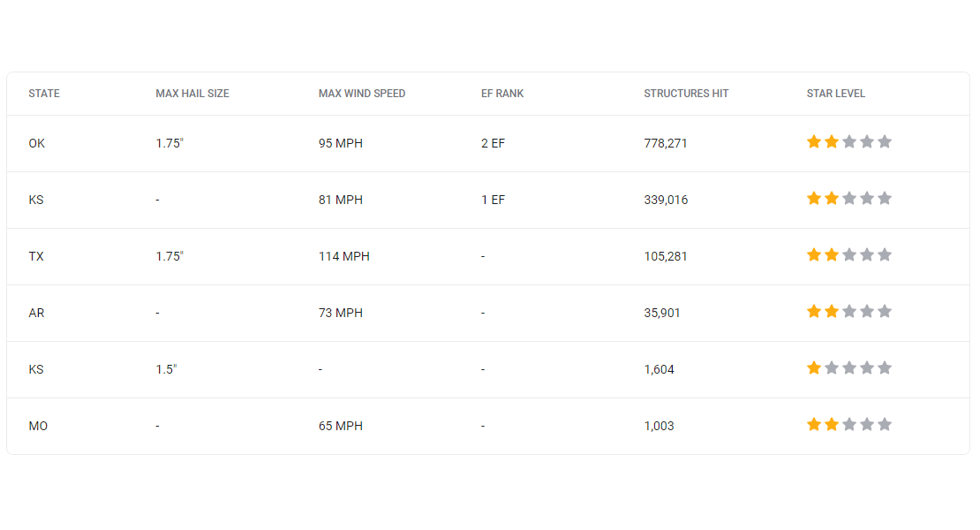Image resolution: width=980 pixels, height=530 pixels.
Task: Sort by MAX WIND SPEED column header
Action: (362, 94)
